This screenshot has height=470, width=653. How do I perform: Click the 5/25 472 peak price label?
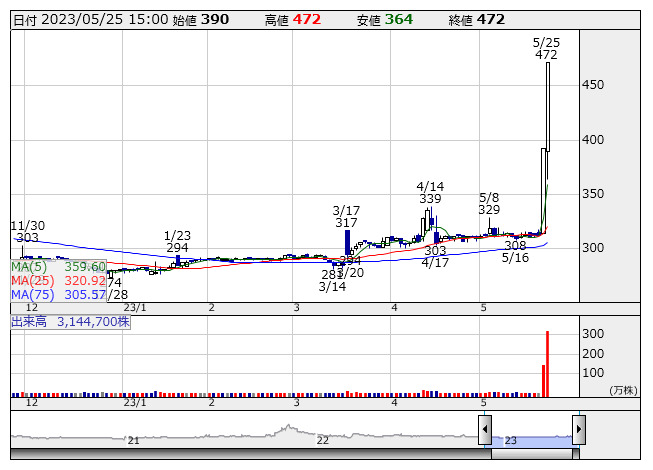click(x=546, y=48)
